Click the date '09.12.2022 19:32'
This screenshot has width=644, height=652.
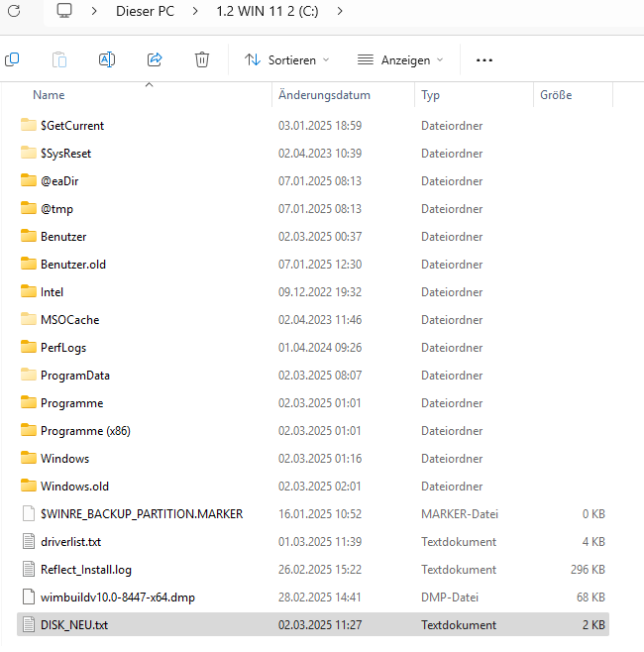point(320,292)
